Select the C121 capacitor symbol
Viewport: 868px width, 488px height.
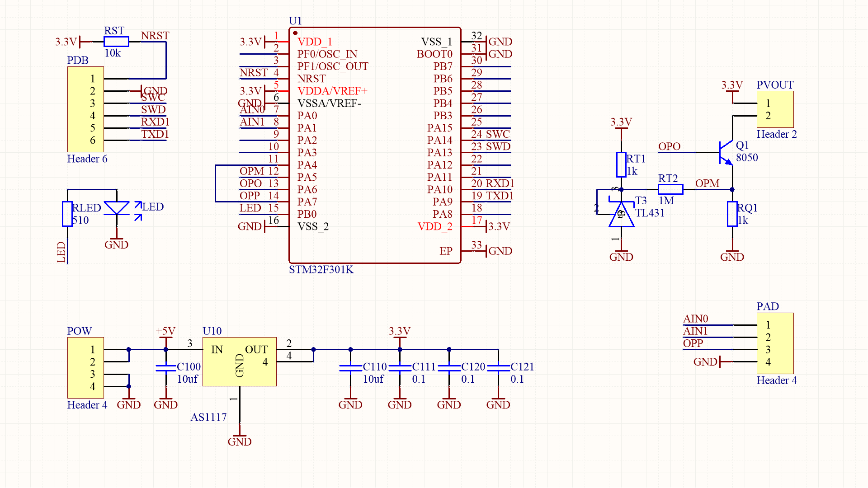click(x=498, y=368)
